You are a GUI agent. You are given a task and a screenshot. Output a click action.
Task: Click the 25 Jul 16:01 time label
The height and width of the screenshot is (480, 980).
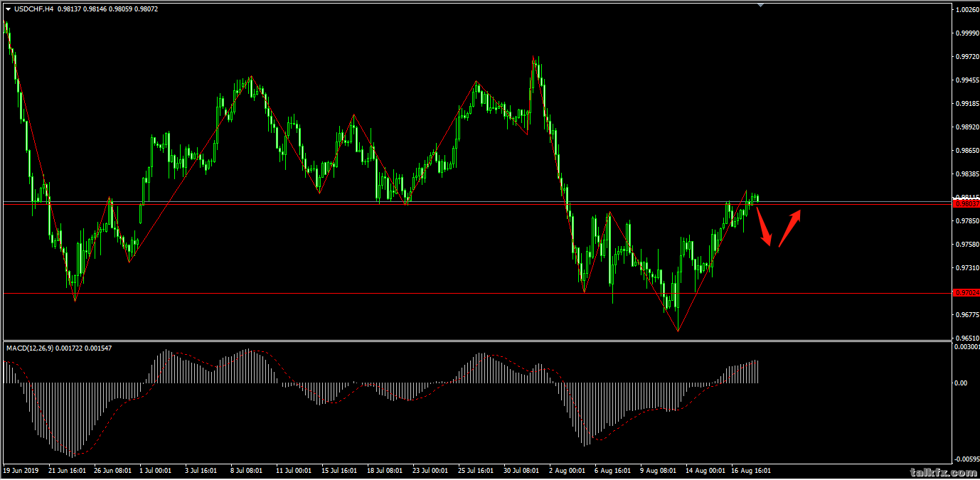[476, 471]
